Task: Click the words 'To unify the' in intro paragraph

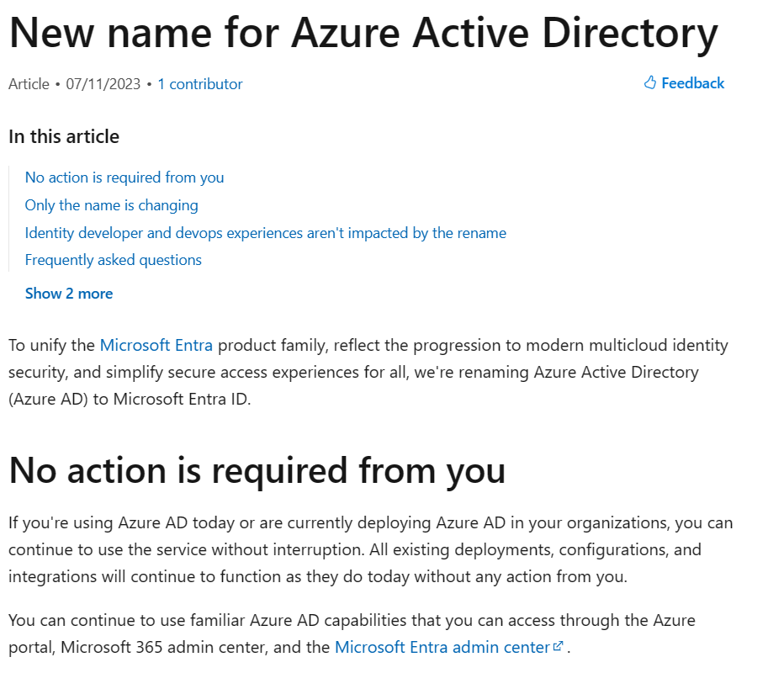Action: pos(51,345)
